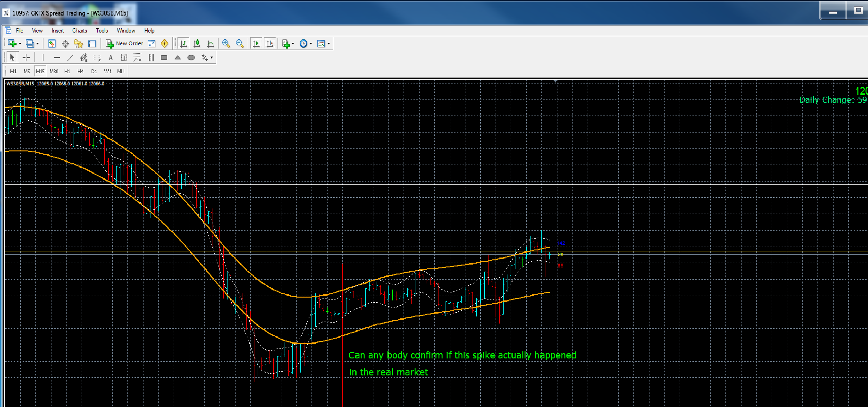Switch to D1 daily timeframe
Viewport: 868px width, 407px height.
point(94,71)
